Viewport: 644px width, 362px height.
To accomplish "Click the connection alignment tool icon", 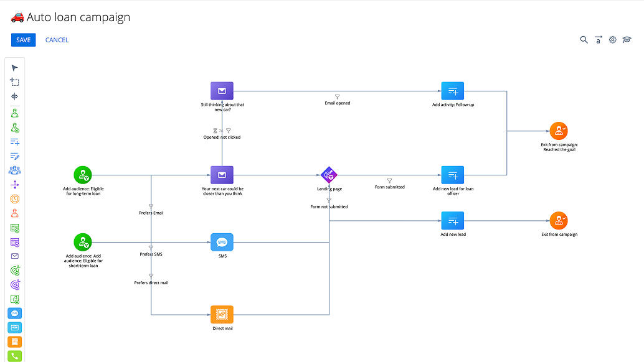I will [x=14, y=96].
